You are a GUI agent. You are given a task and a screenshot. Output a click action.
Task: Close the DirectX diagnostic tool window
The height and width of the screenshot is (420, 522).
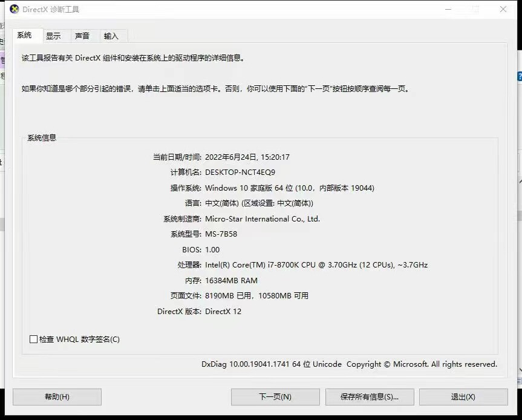pos(503,9)
